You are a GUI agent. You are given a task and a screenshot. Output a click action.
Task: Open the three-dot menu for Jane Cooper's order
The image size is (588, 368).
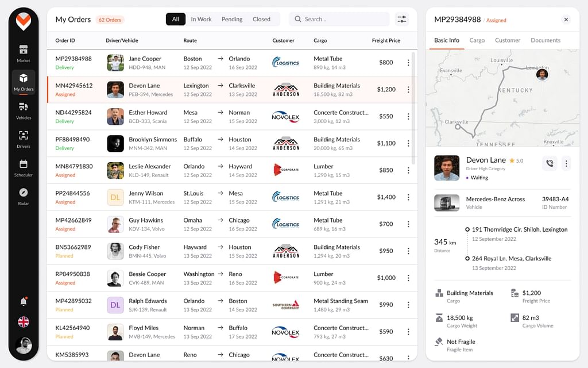(x=408, y=63)
